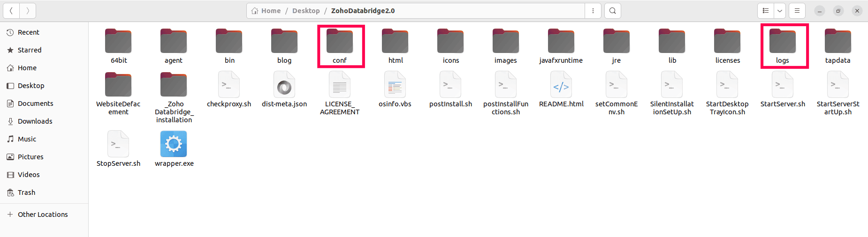Select the wrapper.exe file icon
Screen dimensions: 868x237
[174, 144]
